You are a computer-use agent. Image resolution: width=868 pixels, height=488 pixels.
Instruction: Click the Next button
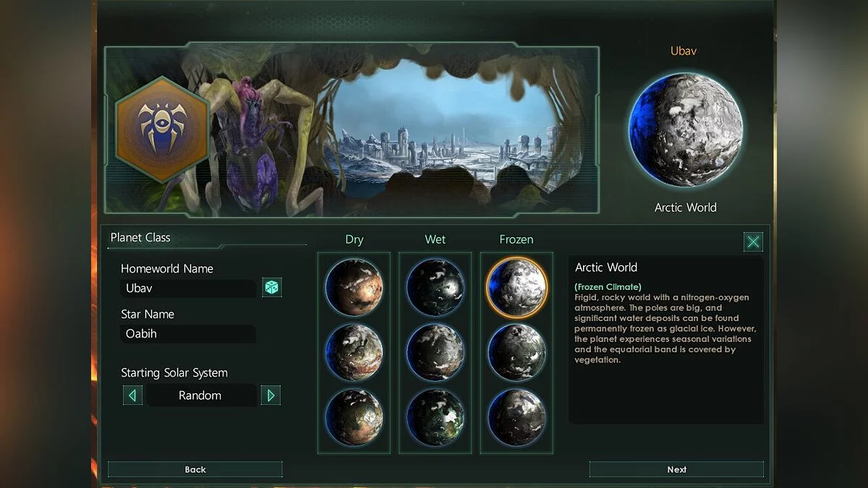676,469
